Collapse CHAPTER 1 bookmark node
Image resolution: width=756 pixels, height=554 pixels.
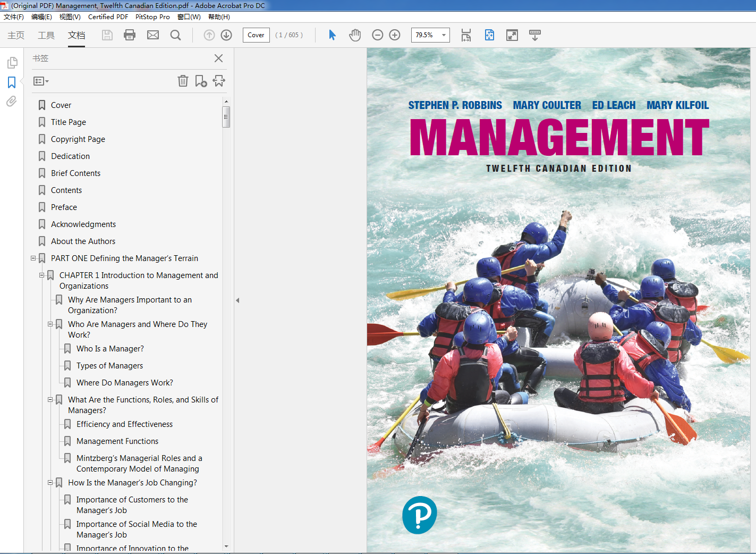pyautogui.click(x=41, y=275)
